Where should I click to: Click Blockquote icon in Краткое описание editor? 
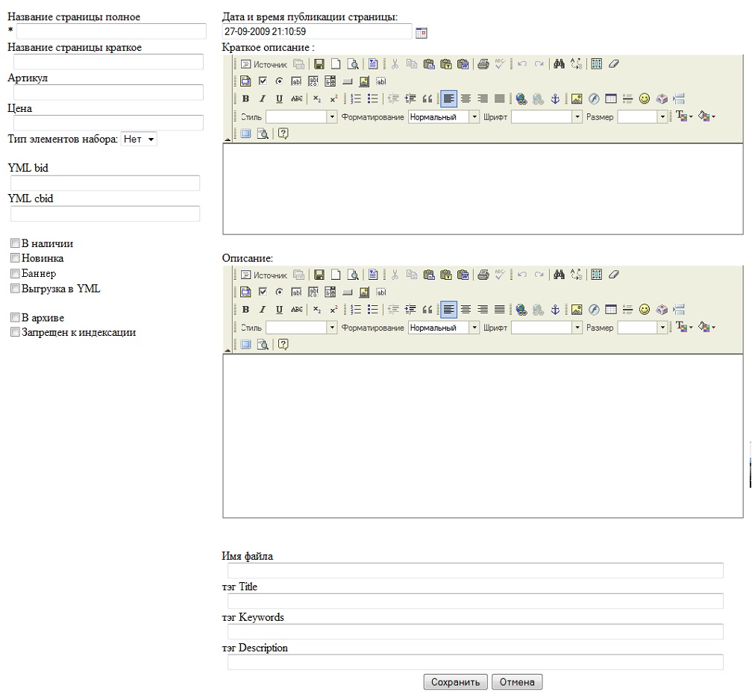pos(427,99)
